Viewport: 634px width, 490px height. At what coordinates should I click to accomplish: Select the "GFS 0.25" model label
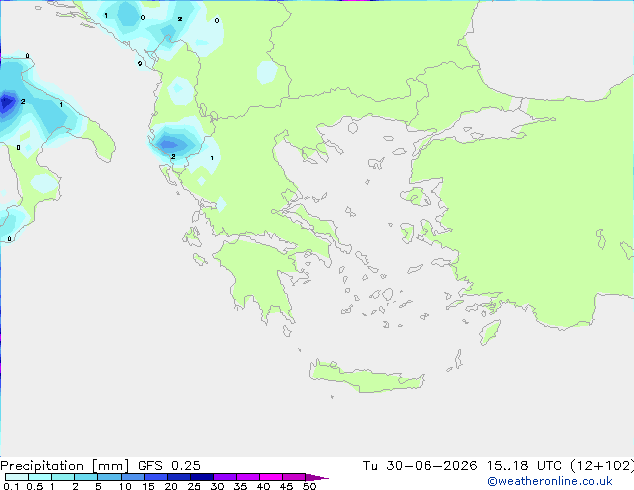[169, 466]
